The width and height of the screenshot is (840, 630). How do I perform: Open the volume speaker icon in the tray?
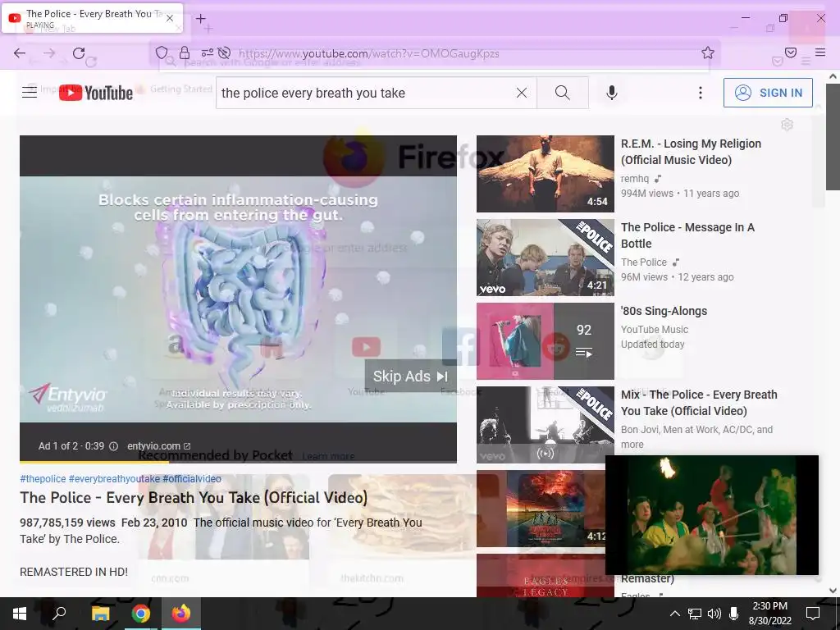tap(714, 614)
